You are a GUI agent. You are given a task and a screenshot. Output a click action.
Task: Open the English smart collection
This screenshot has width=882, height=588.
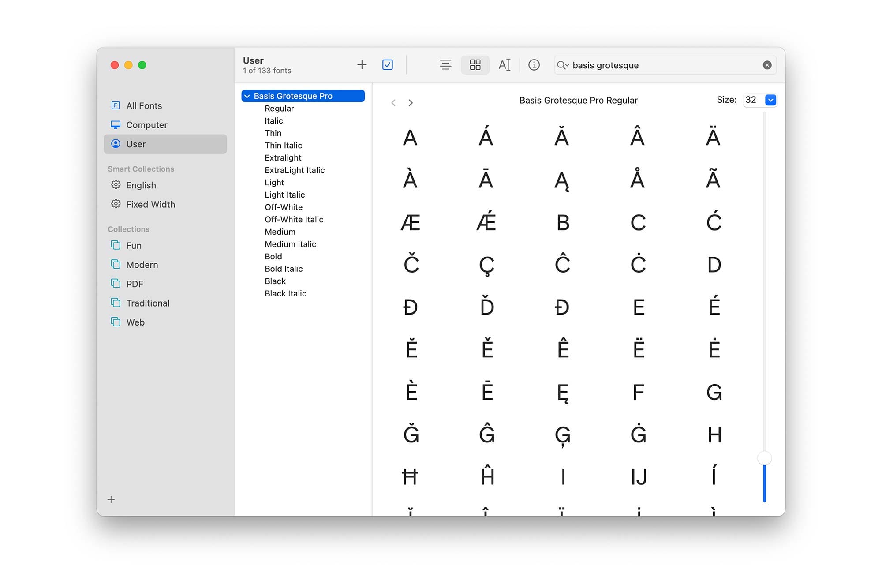pyautogui.click(x=140, y=184)
